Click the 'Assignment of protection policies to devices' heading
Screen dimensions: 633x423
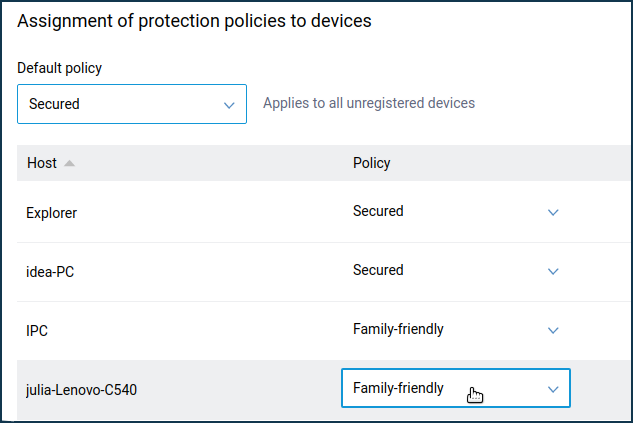[194, 21]
